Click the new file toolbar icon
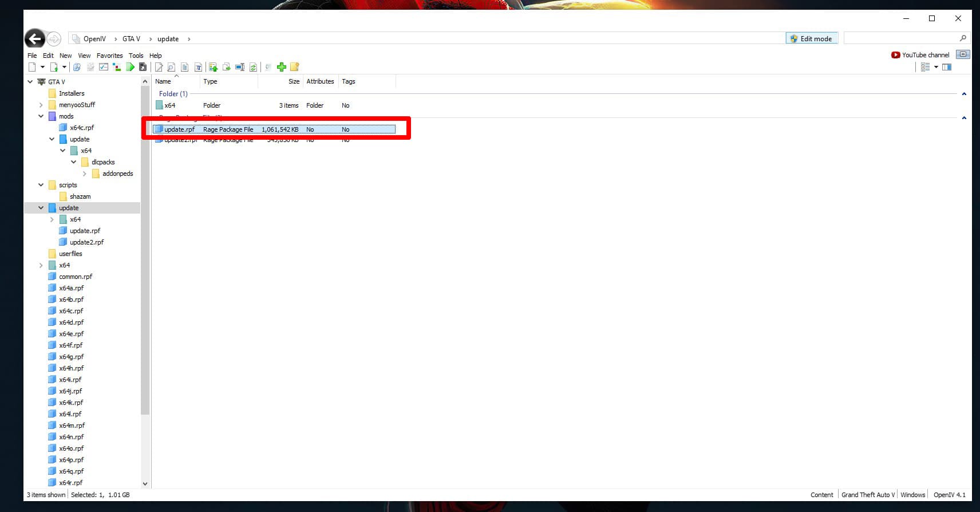 [32, 67]
